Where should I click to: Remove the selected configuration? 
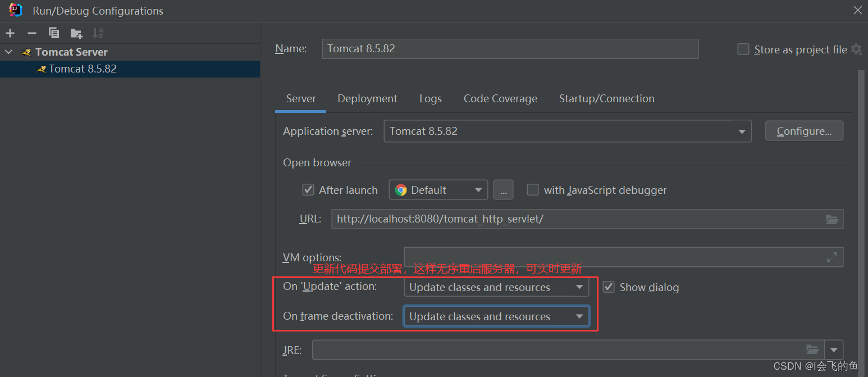(32, 33)
